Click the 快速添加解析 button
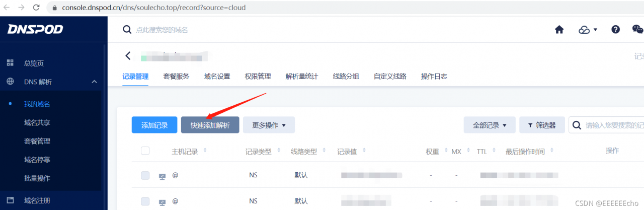This screenshot has width=644, height=210. coord(210,125)
